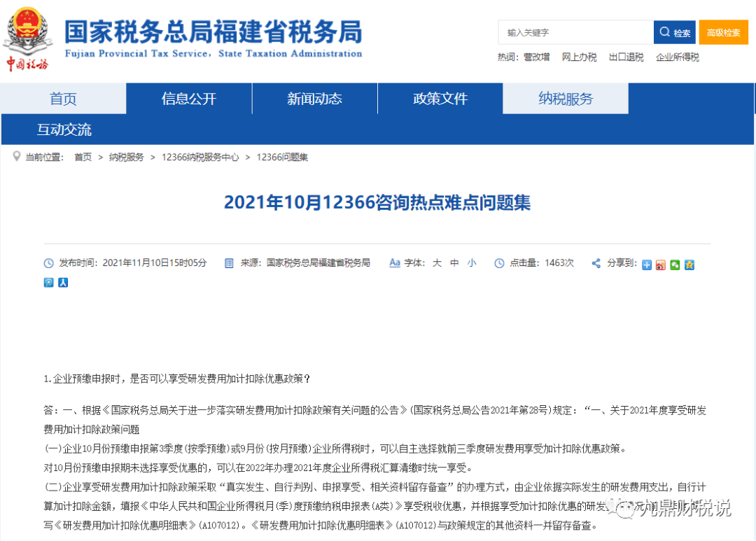Share to WeChat via green icon
Image resolution: width=756 pixels, height=541 pixels.
(675, 265)
